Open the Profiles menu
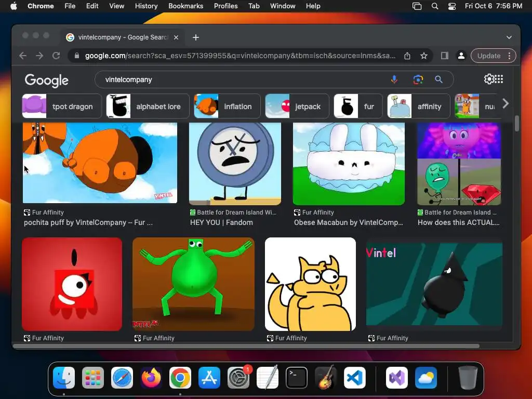The width and height of the screenshot is (532, 399). 225,6
